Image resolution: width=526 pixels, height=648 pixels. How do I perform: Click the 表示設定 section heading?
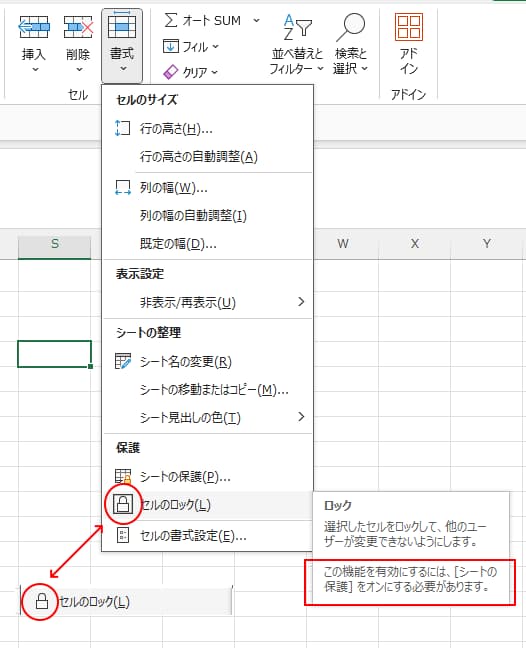(140, 274)
